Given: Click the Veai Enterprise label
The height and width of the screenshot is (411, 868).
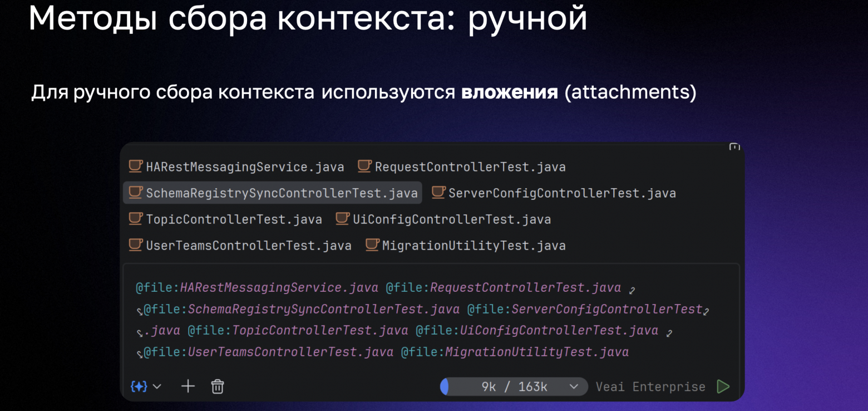Looking at the screenshot, I should (x=650, y=386).
